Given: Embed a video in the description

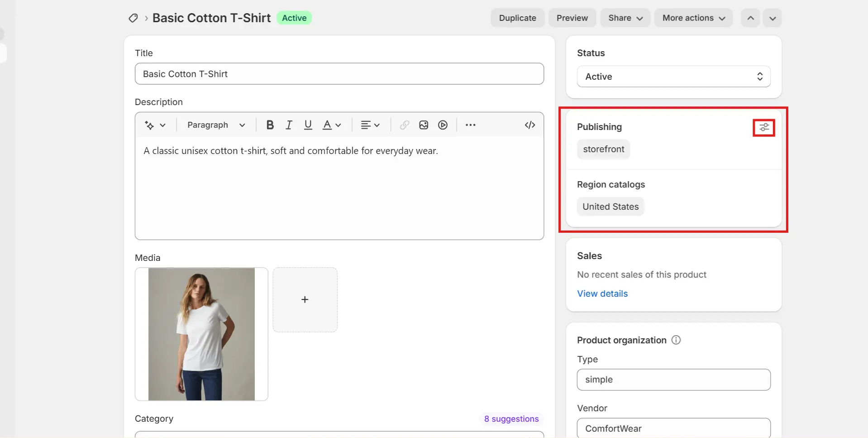Looking at the screenshot, I should coord(443,125).
